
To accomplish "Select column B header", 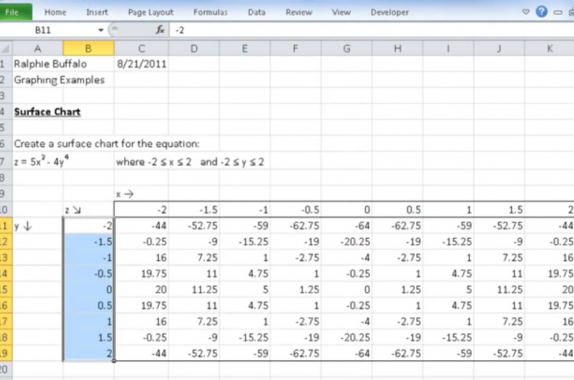I will click(88, 48).
